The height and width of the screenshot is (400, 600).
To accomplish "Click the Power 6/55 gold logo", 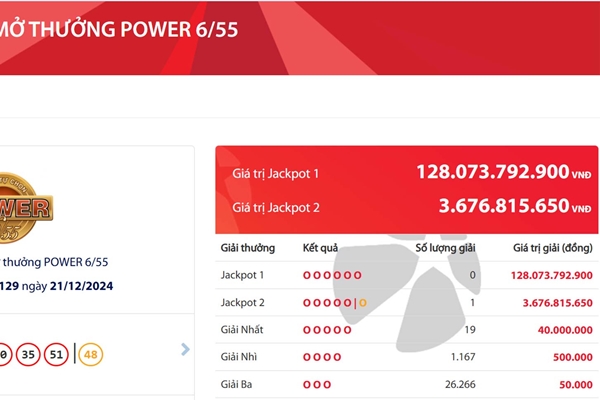I will 25,209.
